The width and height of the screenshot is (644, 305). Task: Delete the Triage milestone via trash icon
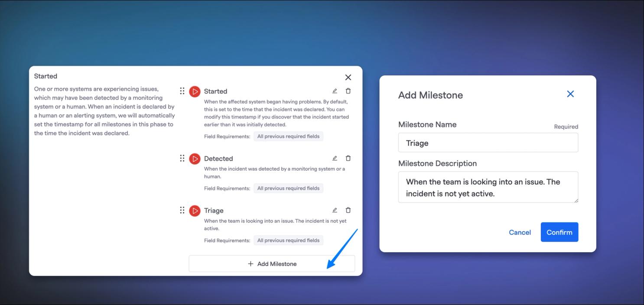348,210
